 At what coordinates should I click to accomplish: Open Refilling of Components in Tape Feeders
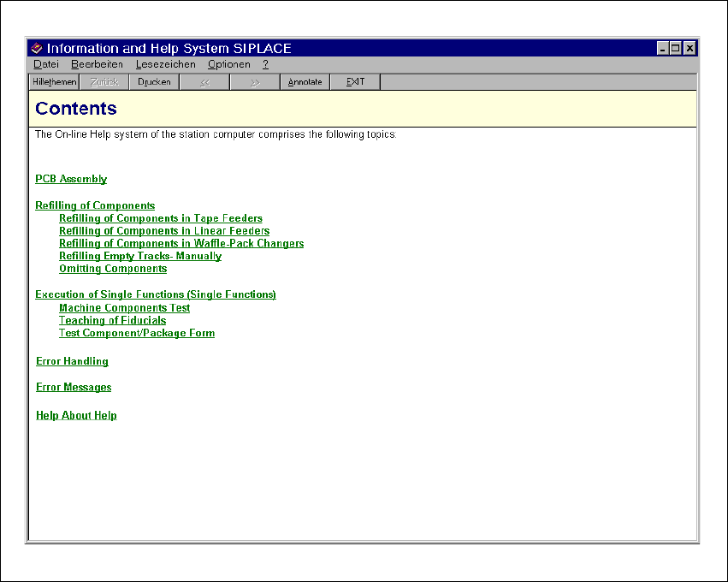click(161, 218)
